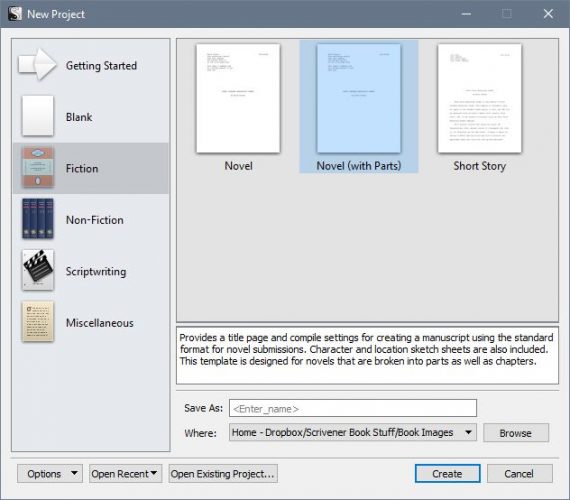Click the Novel template caption text
This screenshot has height=500, width=570.
238,166
